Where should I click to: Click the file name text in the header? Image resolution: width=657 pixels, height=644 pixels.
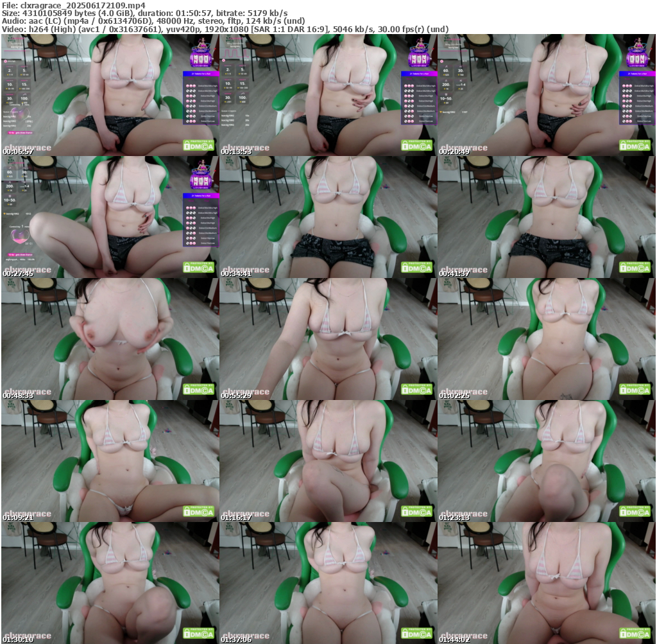74,5
